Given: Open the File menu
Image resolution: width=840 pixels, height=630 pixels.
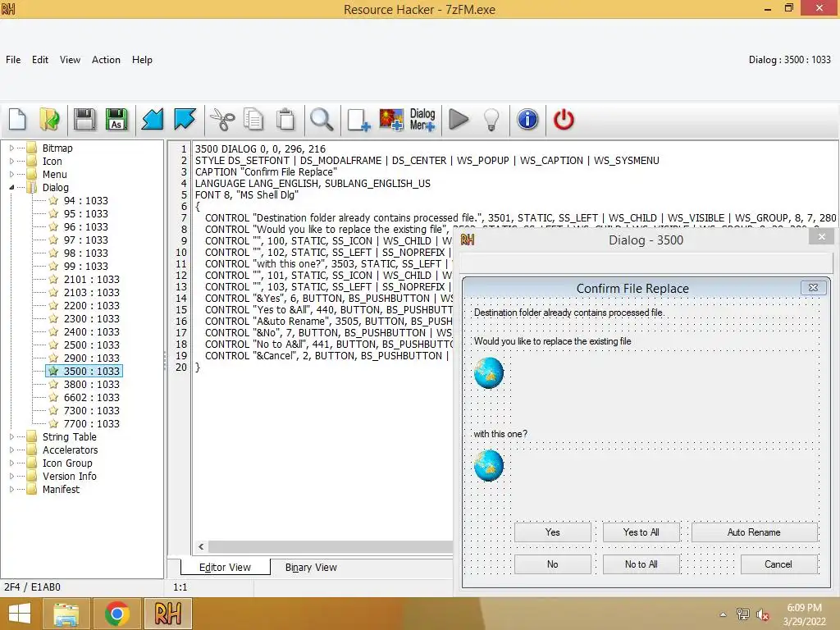Looking at the screenshot, I should pos(13,59).
